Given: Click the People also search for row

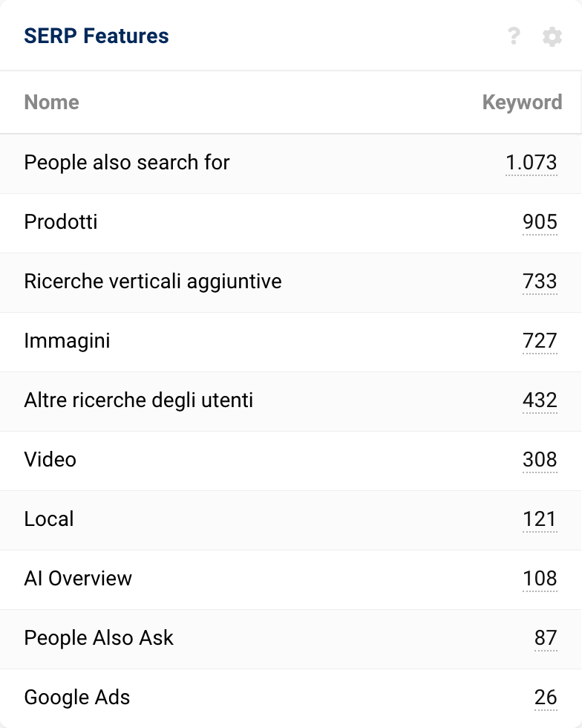Looking at the screenshot, I should pyautogui.click(x=127, y=163).
